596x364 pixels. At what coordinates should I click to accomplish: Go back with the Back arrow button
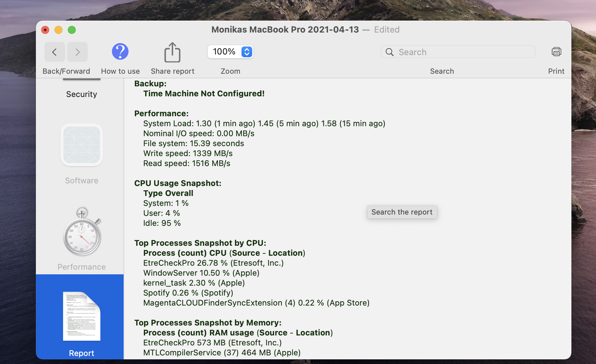55,52
